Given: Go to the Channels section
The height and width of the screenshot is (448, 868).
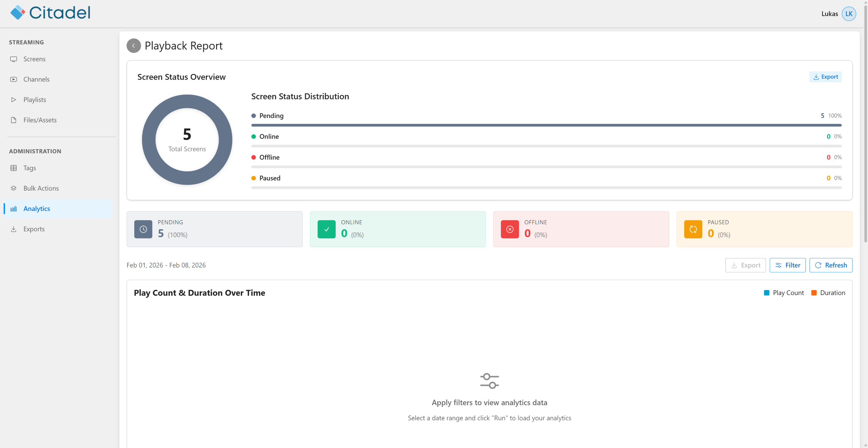Looking at the screenshot, I should point(36,79).
